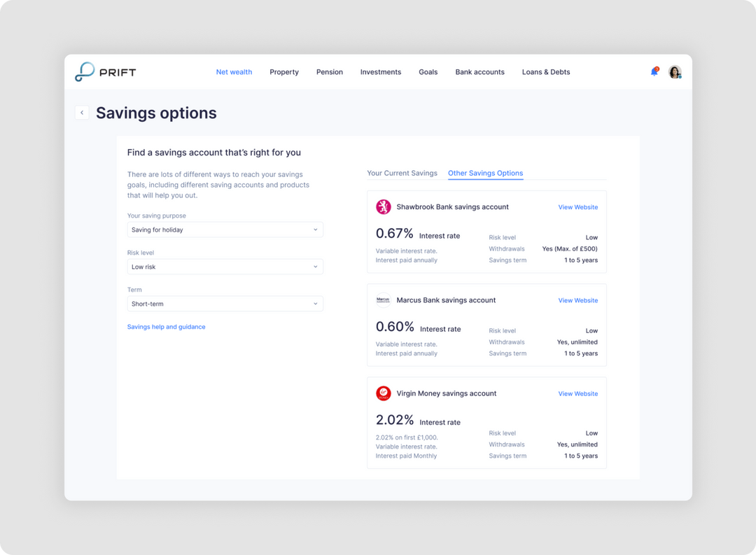This screenshot has height=555, width=756.
Task: Select the Other Savings Options tab
Action: [x=485, y=173]
